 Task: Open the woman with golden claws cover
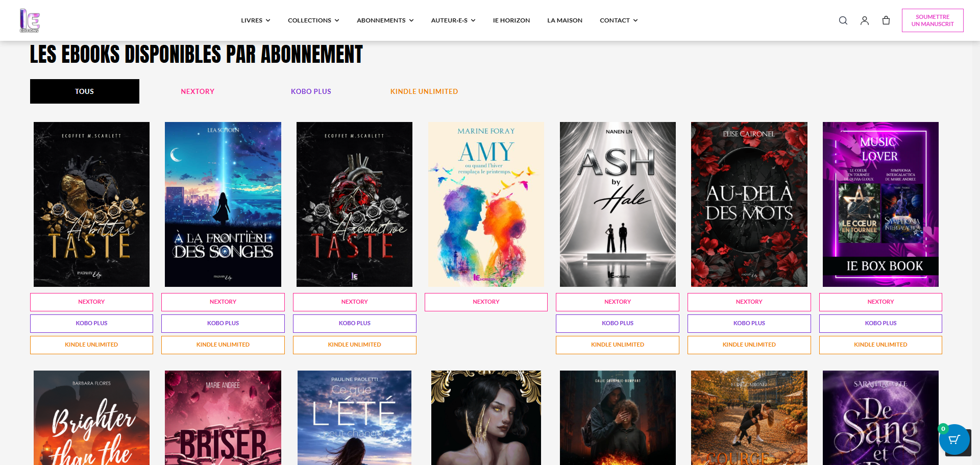tap(486, 418)
